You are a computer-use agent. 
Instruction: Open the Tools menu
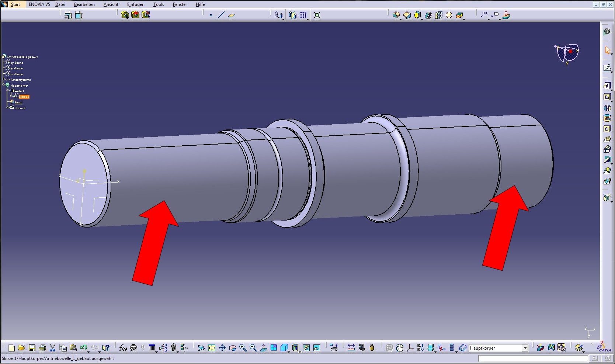[159, 4]
